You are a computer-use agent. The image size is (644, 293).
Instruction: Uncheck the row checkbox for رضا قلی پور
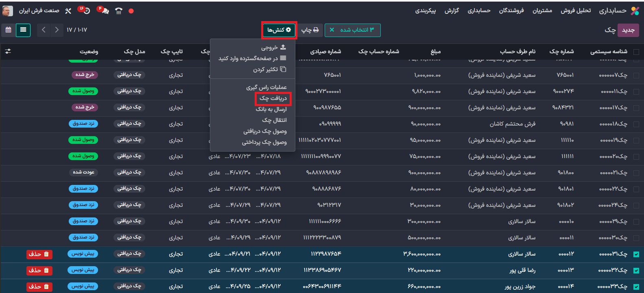636,270
